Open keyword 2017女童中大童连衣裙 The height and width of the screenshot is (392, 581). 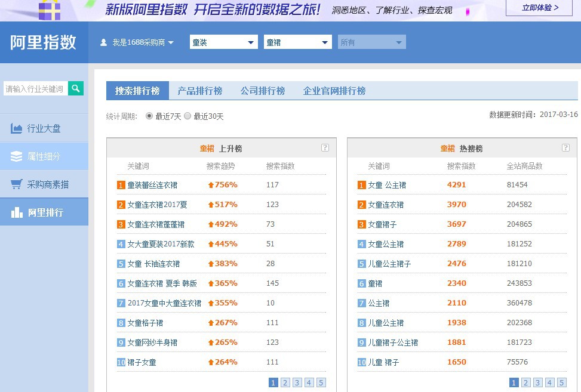pos(165,303)
